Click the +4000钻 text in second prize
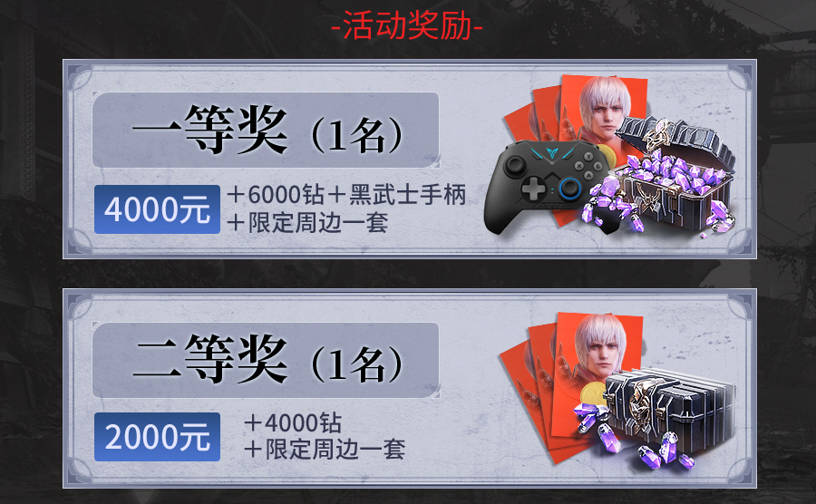The image size is (816, 504). pyautogui.click(x=293, y=422)
